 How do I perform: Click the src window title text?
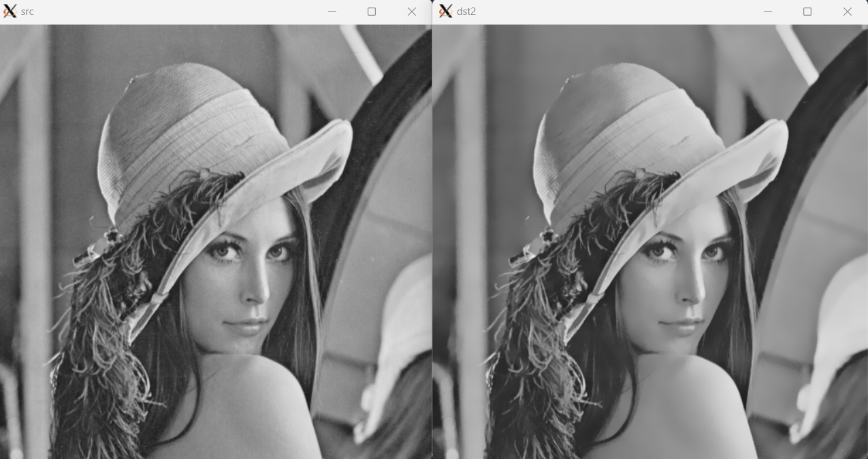click(x=27, y=12)
